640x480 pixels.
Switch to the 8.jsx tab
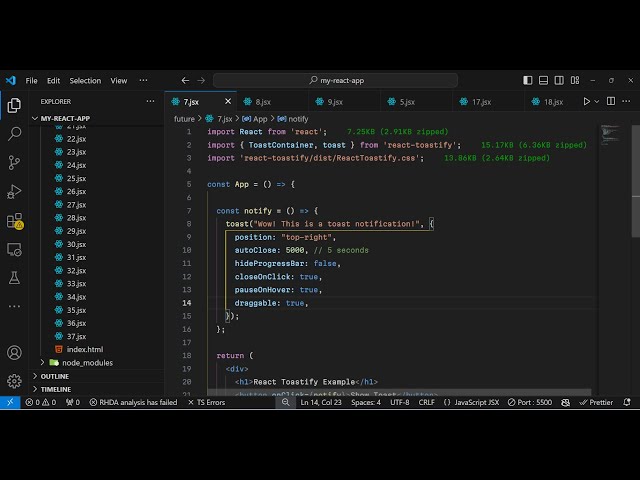pos(263,101)
